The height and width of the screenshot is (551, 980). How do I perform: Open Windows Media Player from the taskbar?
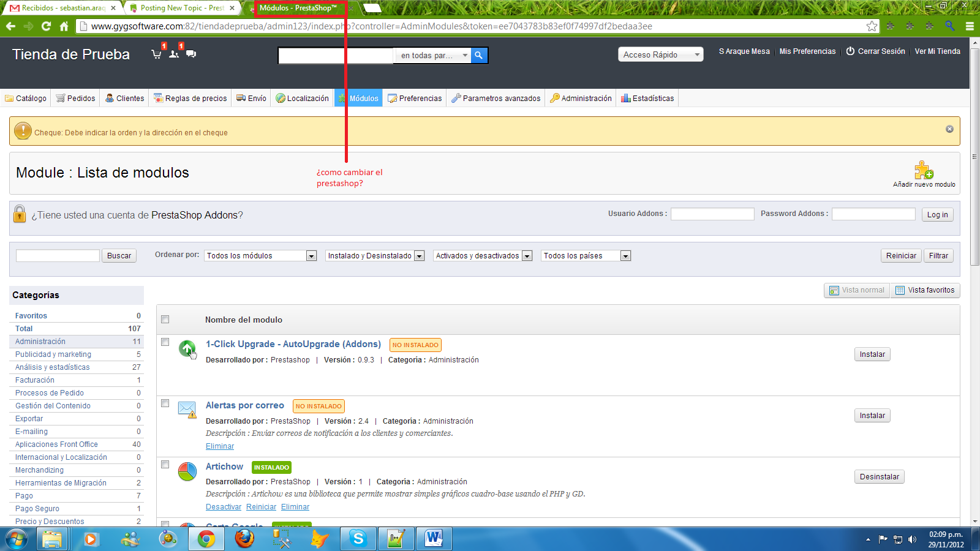point(91,539)
